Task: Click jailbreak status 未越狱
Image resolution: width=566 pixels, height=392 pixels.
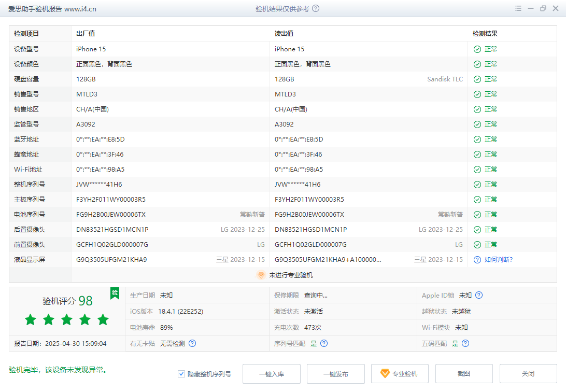Action: tap(461, 312)
